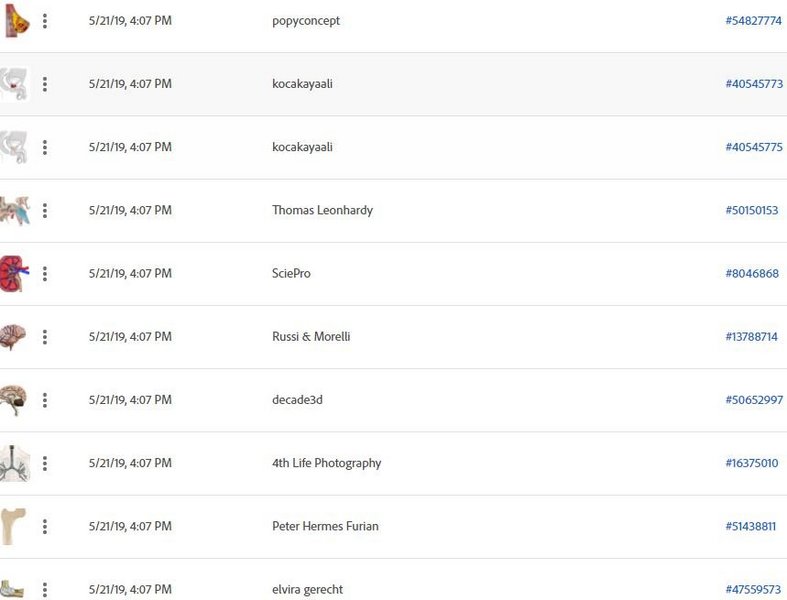Open asset link #13788714
This screenshot has height=600, width=787.
click(x=751, y=337)
